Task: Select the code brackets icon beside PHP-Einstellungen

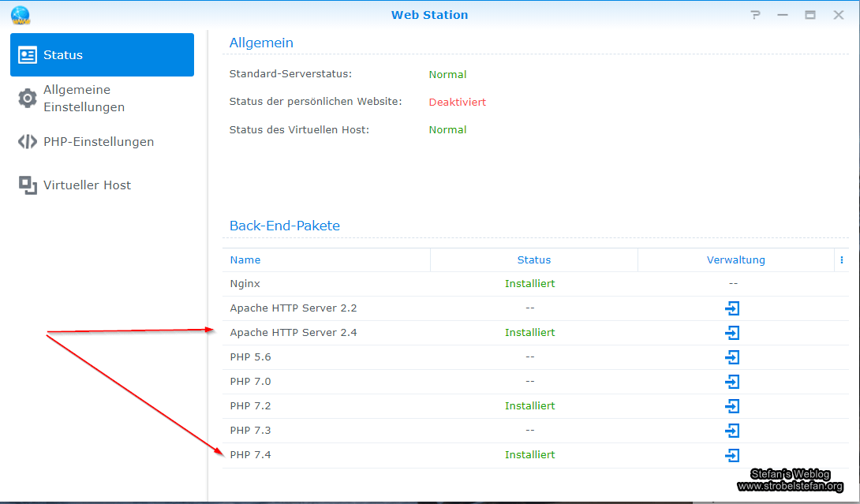Action: (x=27, y=141)
